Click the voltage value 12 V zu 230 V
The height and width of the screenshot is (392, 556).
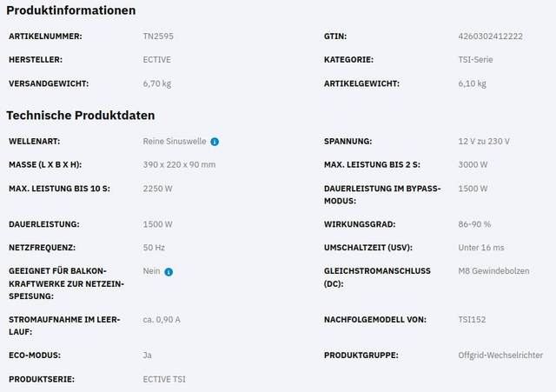(484, 141)
